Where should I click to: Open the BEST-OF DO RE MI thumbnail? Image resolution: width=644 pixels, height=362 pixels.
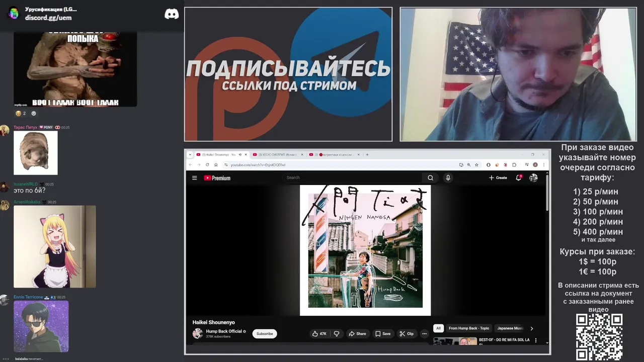click(455, 341)
